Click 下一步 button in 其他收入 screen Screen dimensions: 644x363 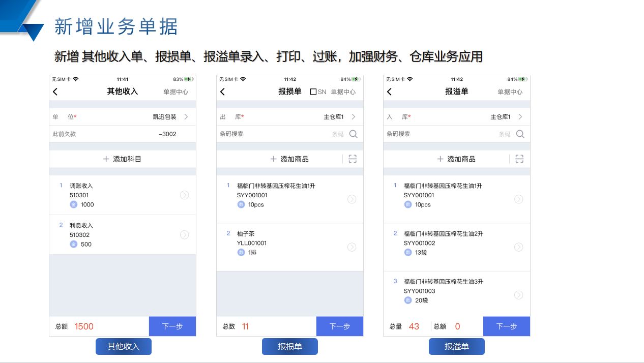point(172,326)
